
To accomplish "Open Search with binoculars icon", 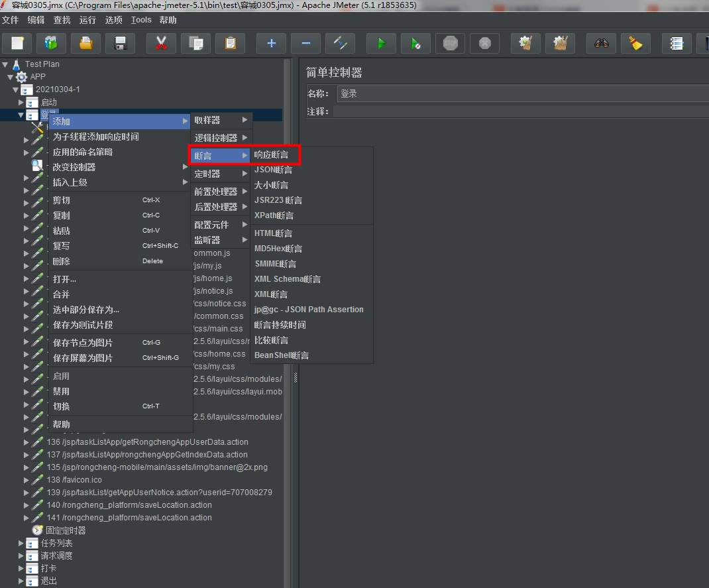I will [601, 44].
